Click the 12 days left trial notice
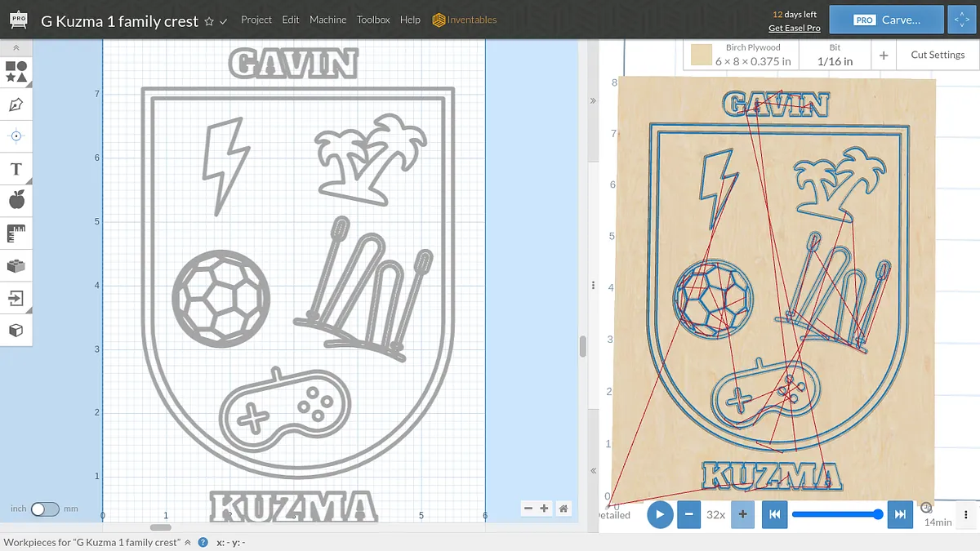The image size is (980, 551). click(x=795, y=14)
